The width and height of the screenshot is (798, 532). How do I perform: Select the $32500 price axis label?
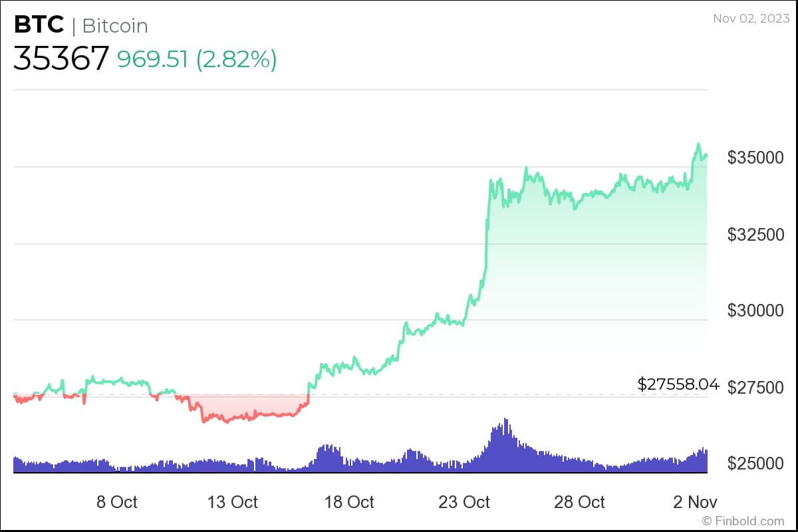click(755, 234)
